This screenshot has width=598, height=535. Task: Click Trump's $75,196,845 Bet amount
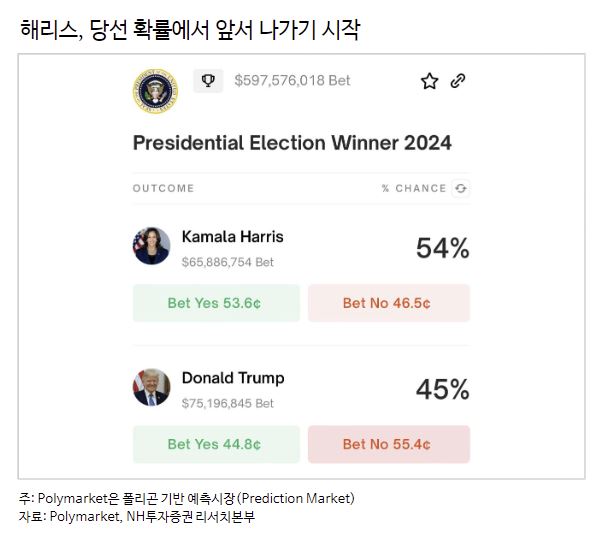(228, 403)
